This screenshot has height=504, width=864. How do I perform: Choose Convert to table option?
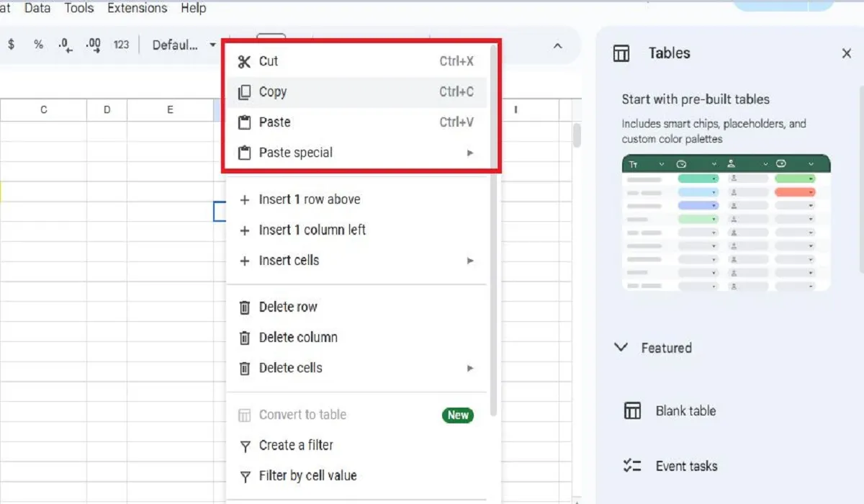pyautogui.click(x=302, y=415)
